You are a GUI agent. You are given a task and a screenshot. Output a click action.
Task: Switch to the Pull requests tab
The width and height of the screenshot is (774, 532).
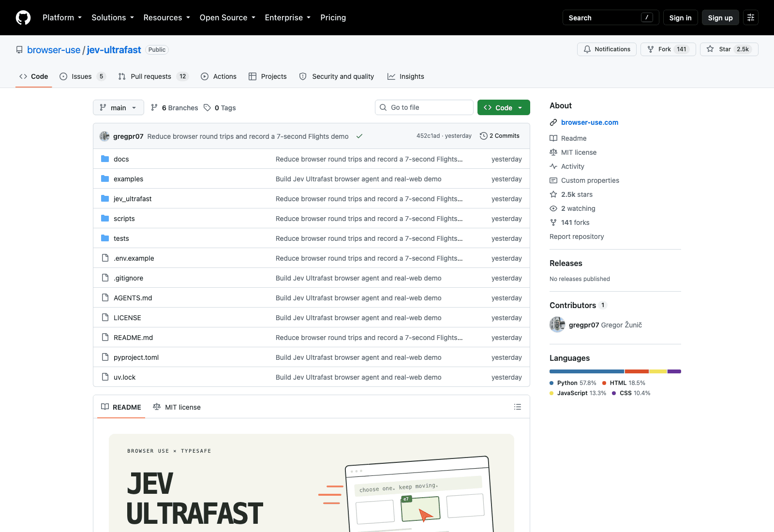153,76
